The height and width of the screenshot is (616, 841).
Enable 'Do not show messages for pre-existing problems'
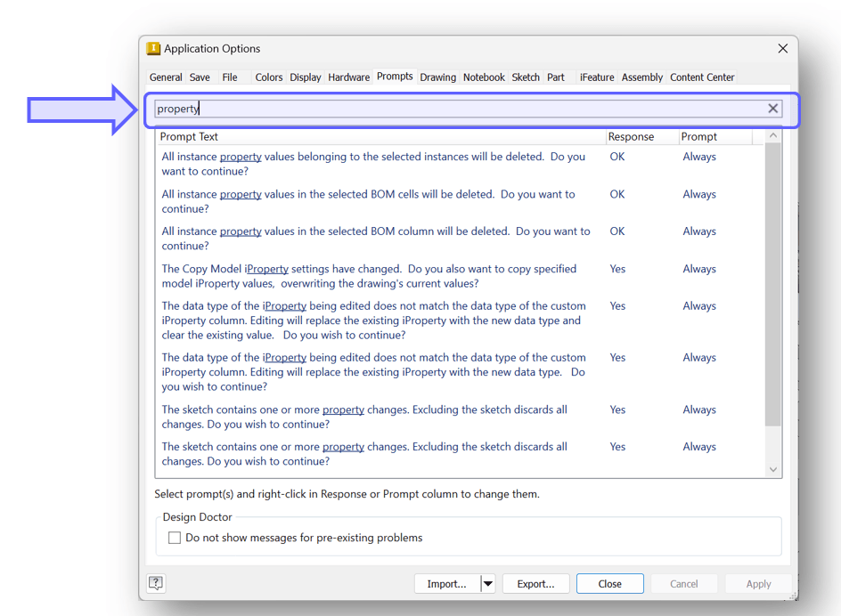pos(175,538)
